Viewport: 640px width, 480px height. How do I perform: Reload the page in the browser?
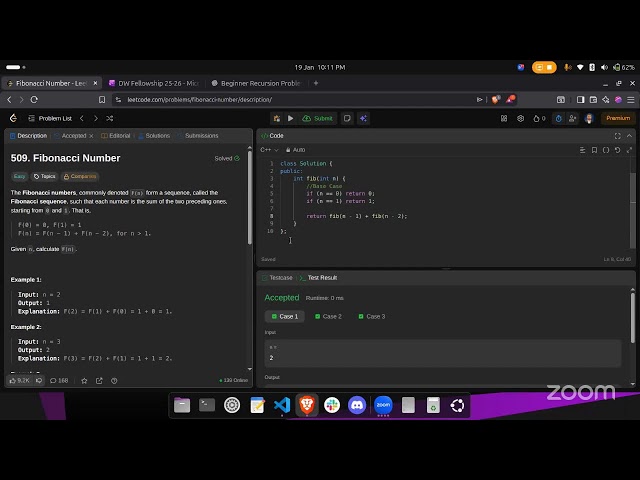[34, 100]
